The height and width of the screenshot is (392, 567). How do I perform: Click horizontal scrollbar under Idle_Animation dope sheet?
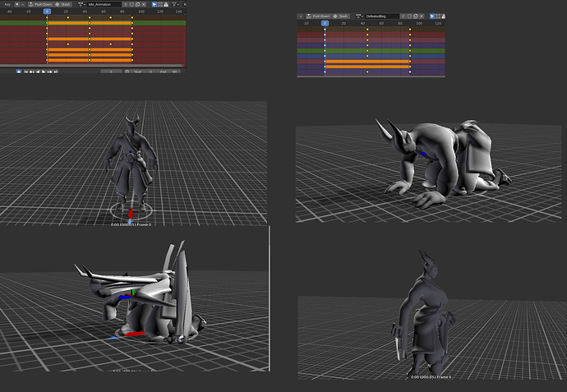92,66
